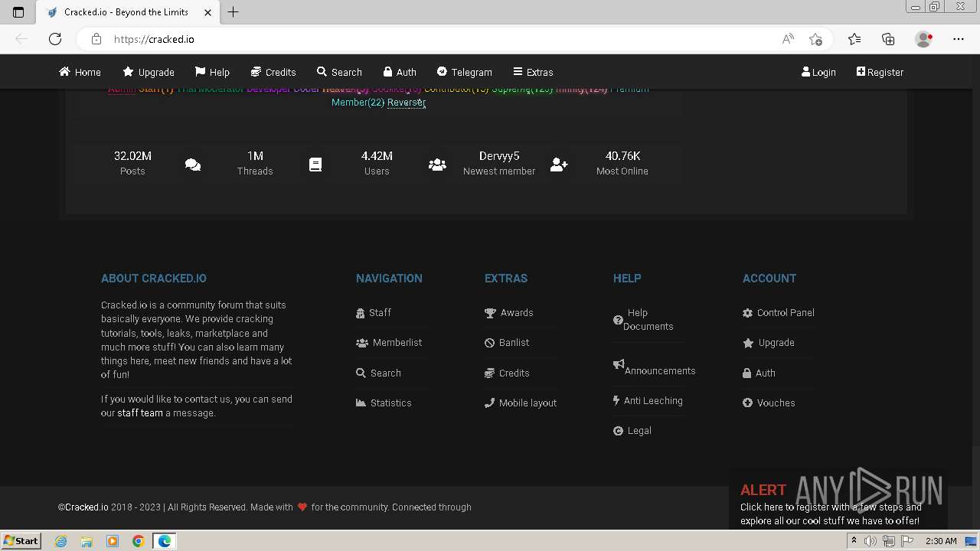Open Credits in footer extras
The image size is (980, 551).
(x=507, y=373)
